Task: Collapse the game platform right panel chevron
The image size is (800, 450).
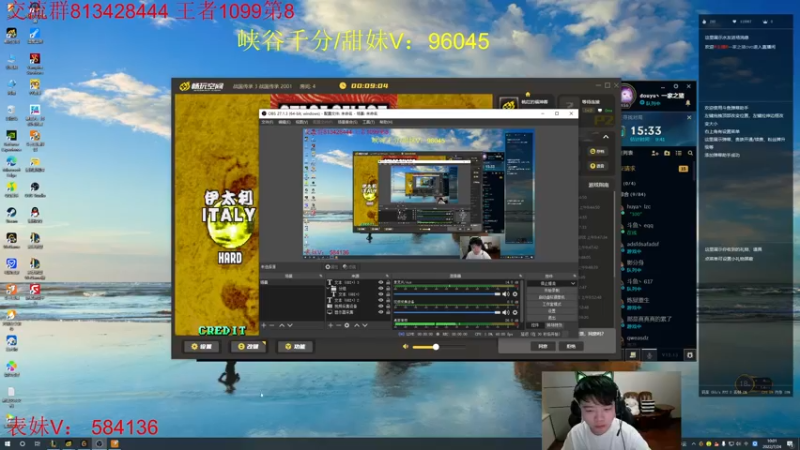Action: 606,137
